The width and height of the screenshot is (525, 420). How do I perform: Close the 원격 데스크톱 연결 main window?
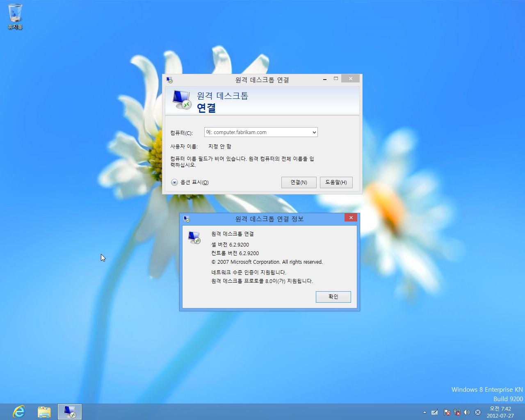(350, 78)
